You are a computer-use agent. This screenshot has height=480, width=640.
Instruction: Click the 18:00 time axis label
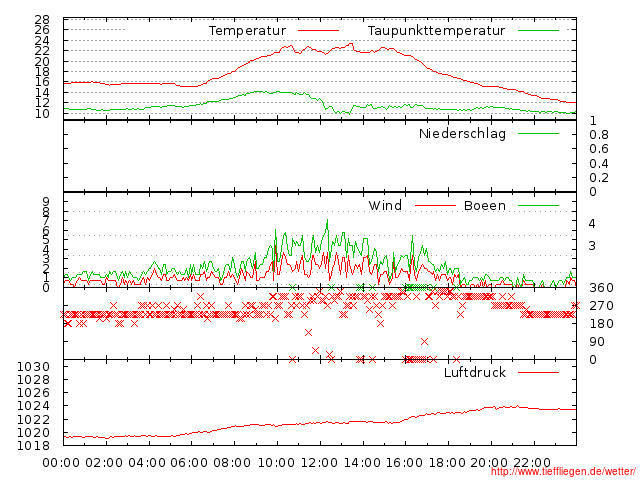pos(448,463)
